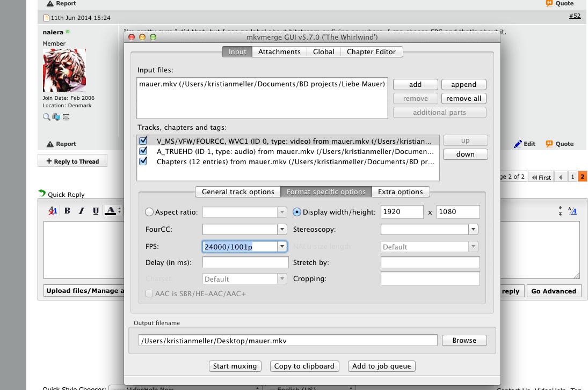The image size is (588, 390).
Task: Click Copy to clipboard
Action: click(x=304, y=366)
